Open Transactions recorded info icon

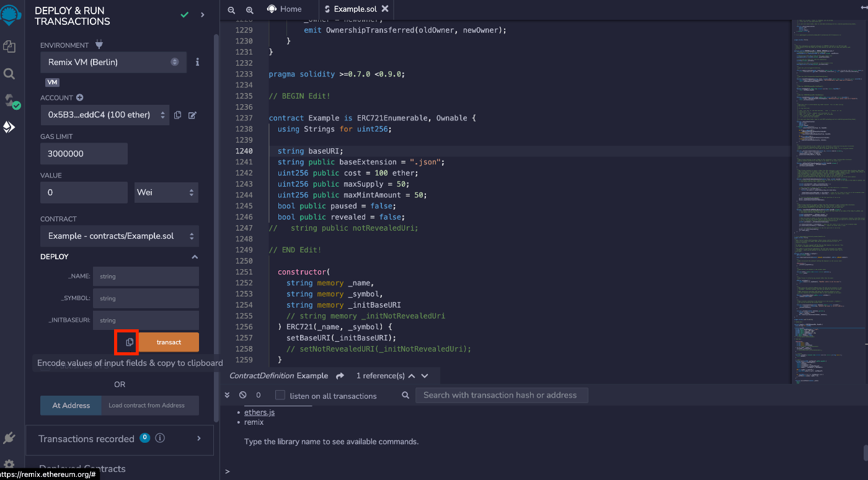[x=160, y=438]
